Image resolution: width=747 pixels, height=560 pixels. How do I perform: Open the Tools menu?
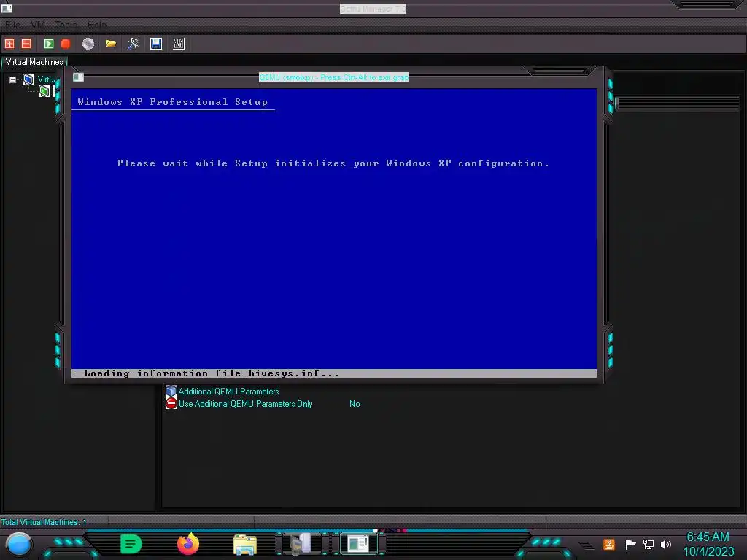tap(66, 25)
